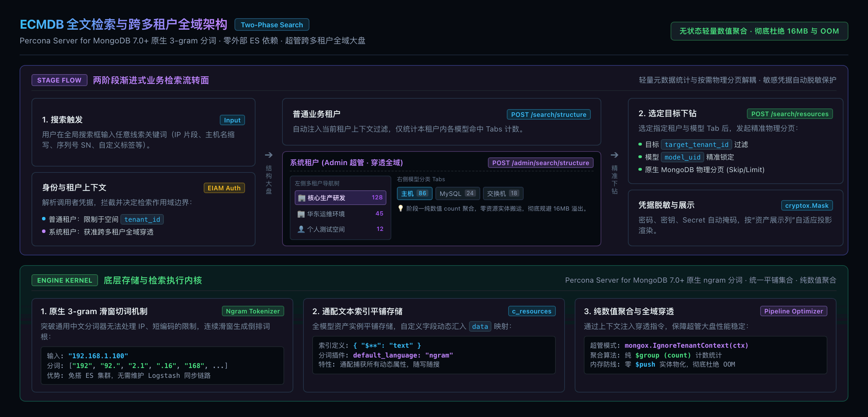Click the POST /search/structure tag
This screenshot has height=417, width=868.
[548, 114]
